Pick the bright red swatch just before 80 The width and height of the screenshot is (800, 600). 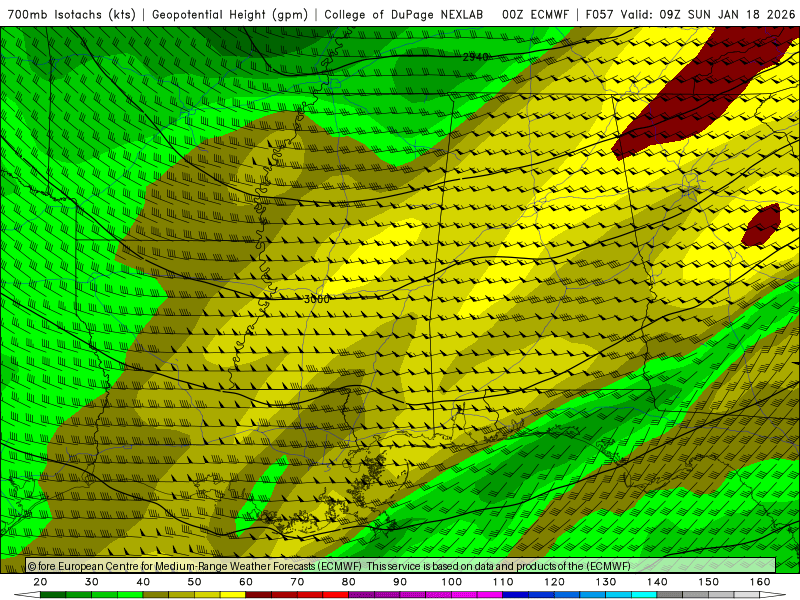point(336,595)
